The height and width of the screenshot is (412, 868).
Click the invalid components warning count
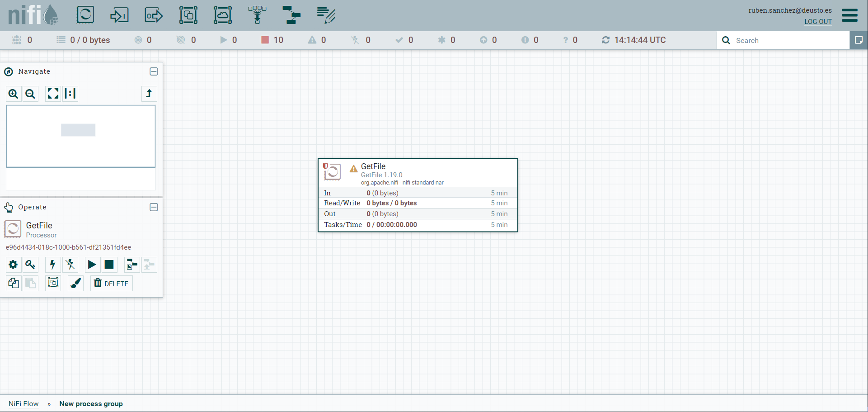pos(317,40)
